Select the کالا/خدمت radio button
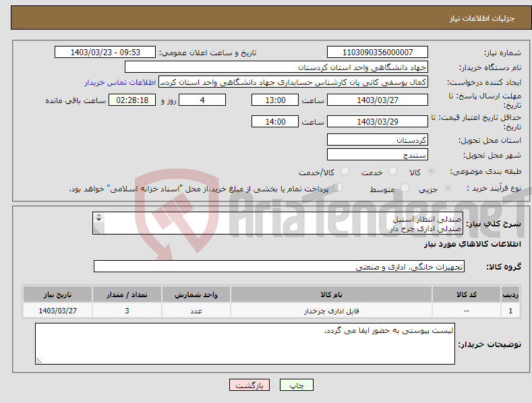 click(x=345, y=171)
